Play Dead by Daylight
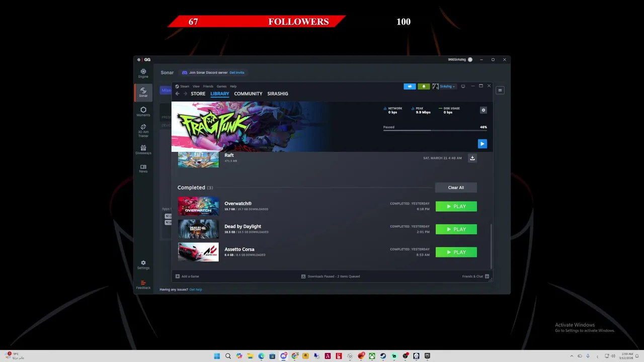The height and width of the screenshot is (362, 644). [x=456, y=229]
